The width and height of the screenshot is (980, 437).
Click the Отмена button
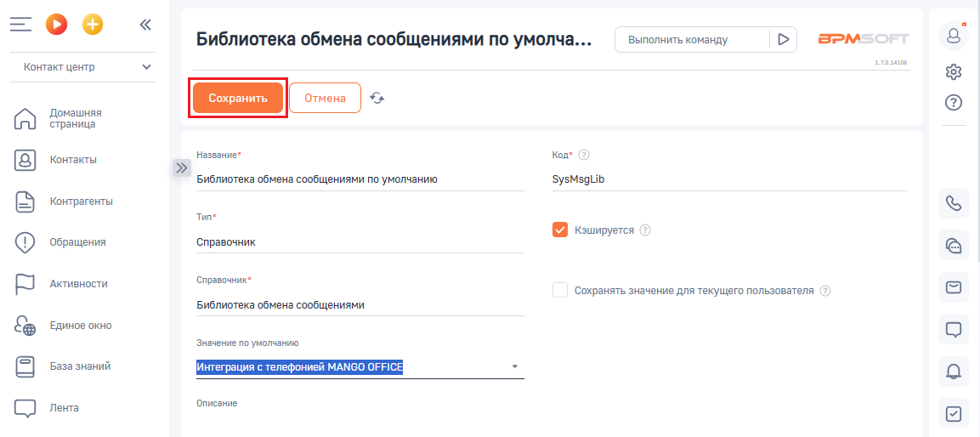pyautogui.click(x=325, y=98)
